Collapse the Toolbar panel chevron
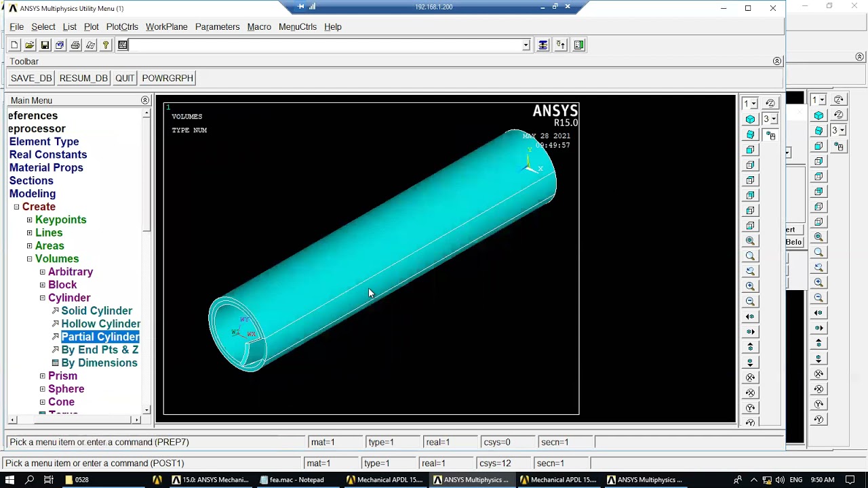The width and height of the screenshot is (868, 488). pyautogui.click(x=777, y=61)
